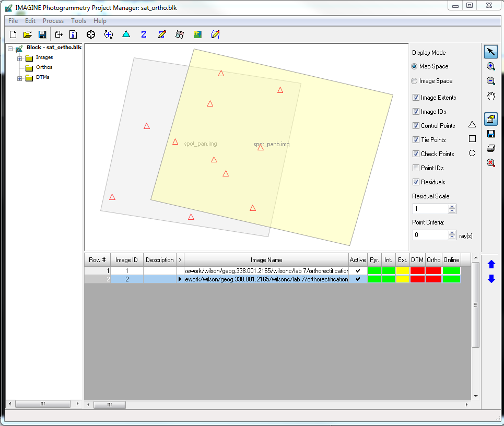Toggle Check Points display

pos(416,154)
